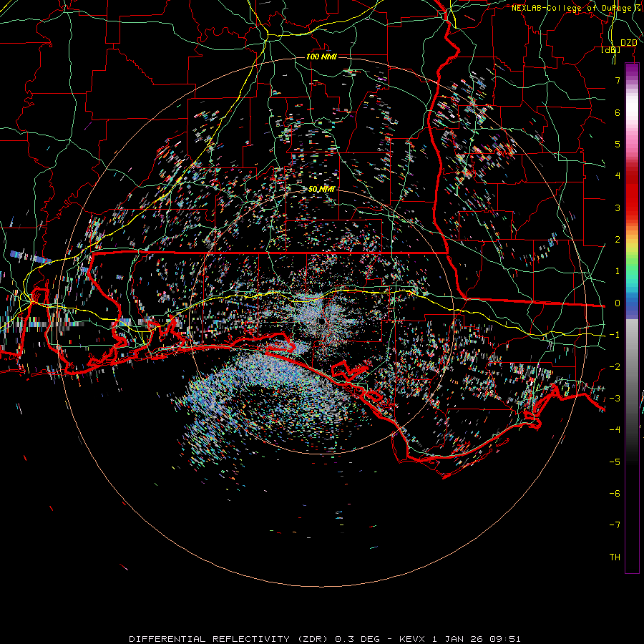
Task: Click the "7" value on the scale
Action: click(x=618, y=80)
